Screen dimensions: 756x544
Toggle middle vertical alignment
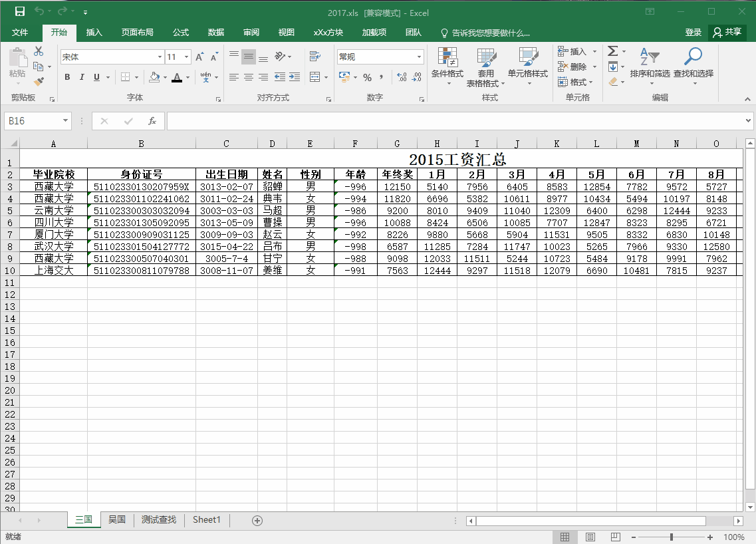[x=248, y=57]
